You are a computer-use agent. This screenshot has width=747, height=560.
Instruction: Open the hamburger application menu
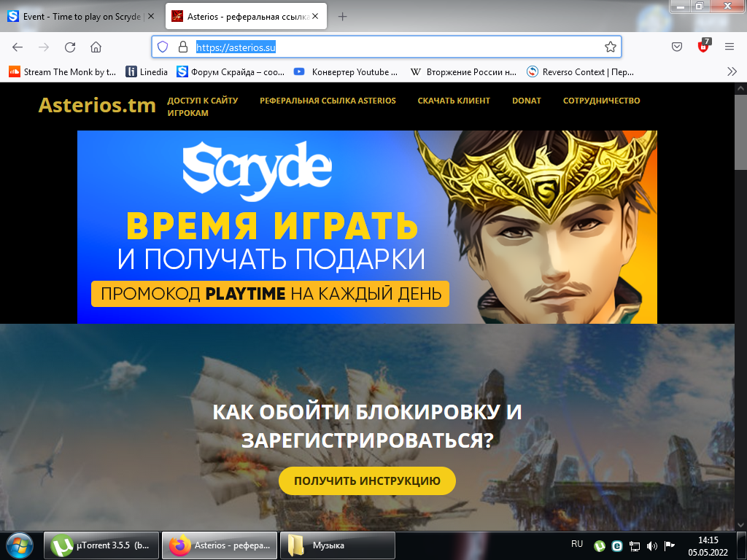point(728,47)
